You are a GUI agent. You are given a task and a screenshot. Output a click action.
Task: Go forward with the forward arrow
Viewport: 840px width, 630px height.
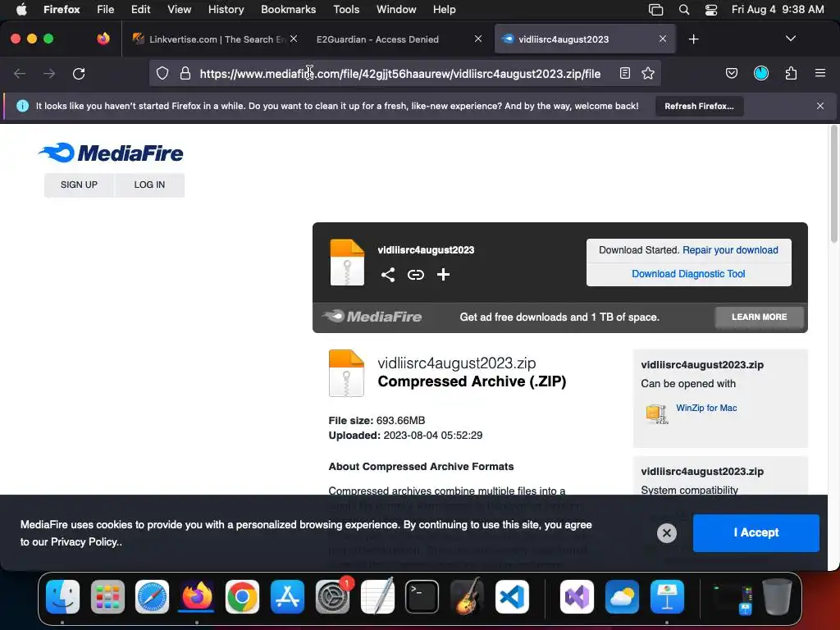(x=49, y=73)
